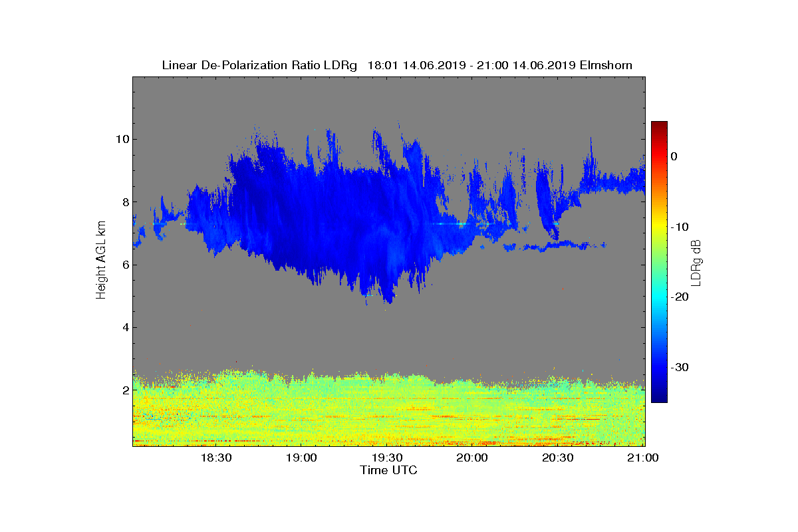This screenshot has height=532, width=798.
Task: Click the LDRg dB colorbar label
Action: tap(696, 262)
